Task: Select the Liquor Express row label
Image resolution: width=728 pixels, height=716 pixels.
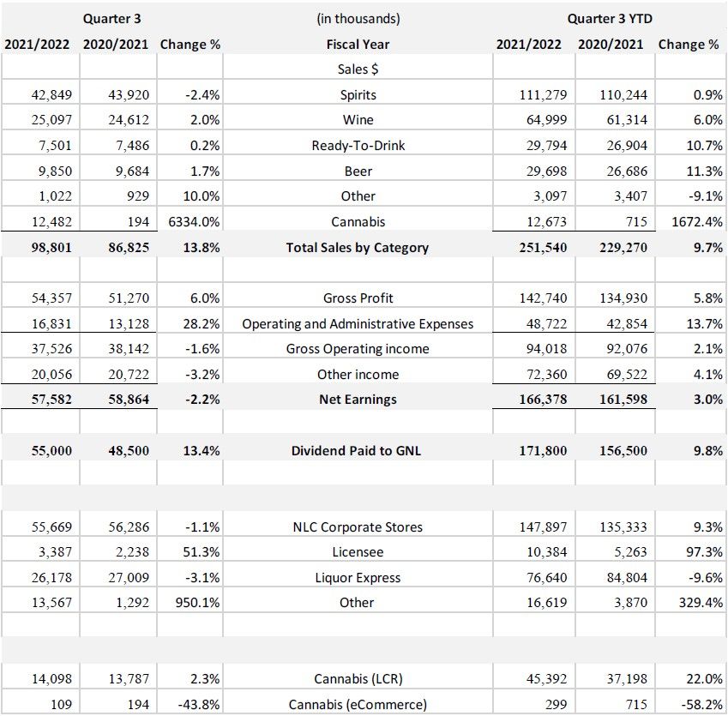Action: click(x=358, y=578)
